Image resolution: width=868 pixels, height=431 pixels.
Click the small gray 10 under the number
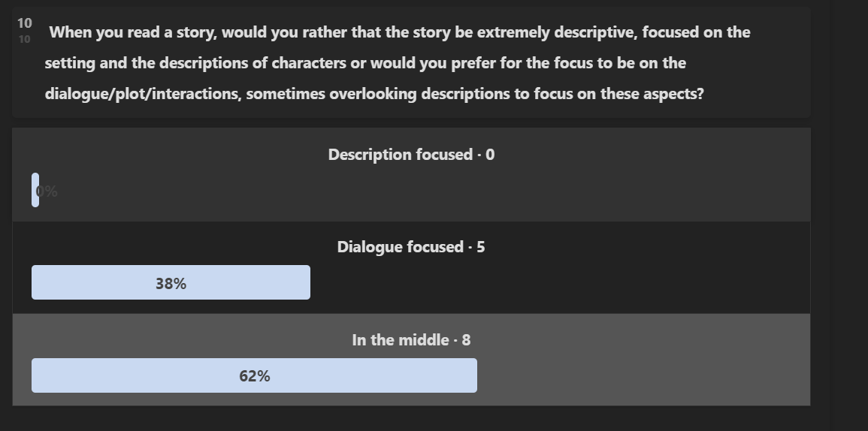click(25, 39)
